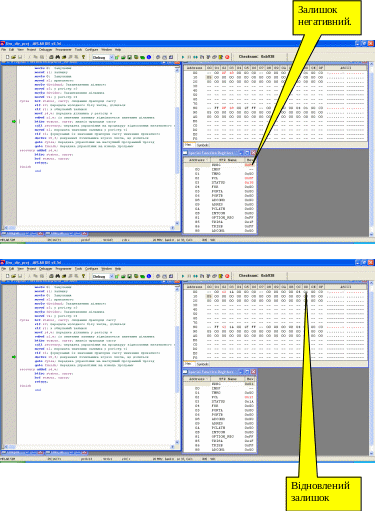Open Configure menu in top MPLAB window

tap(91, 50)
